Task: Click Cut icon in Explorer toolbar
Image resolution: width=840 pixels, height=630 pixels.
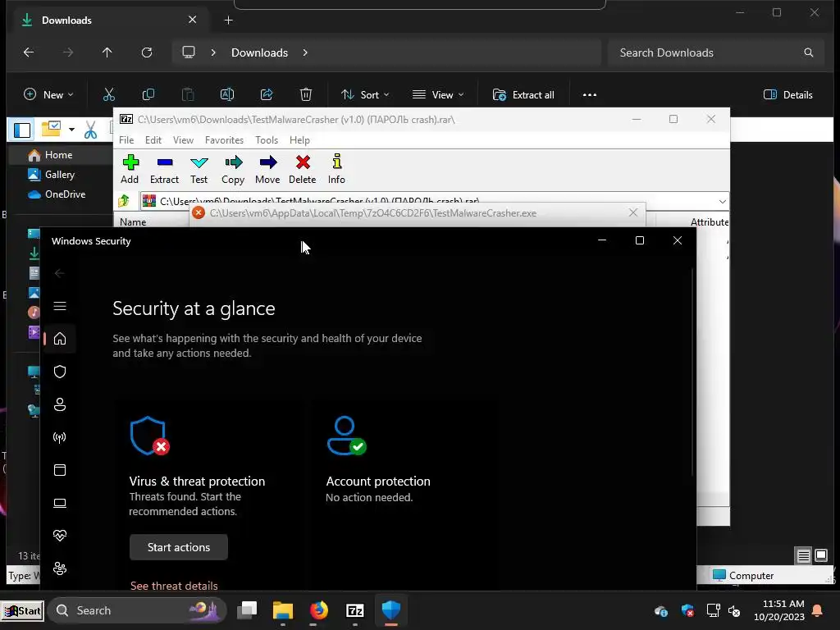Action: coord(109,95)
